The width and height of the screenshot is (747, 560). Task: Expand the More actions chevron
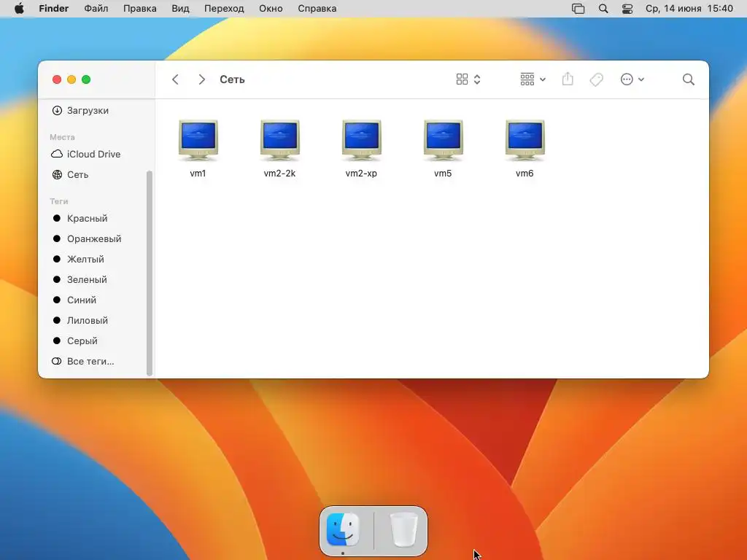click(x=641, y=79)
